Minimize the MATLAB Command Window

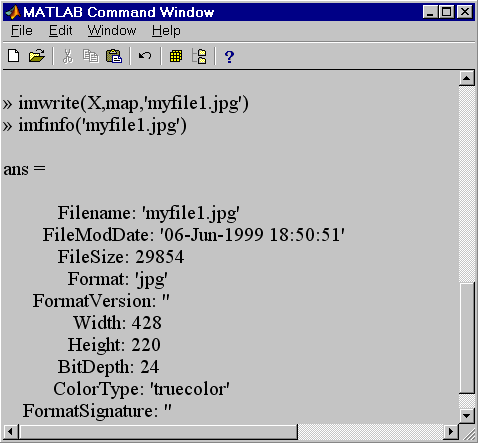pos(430,12)
